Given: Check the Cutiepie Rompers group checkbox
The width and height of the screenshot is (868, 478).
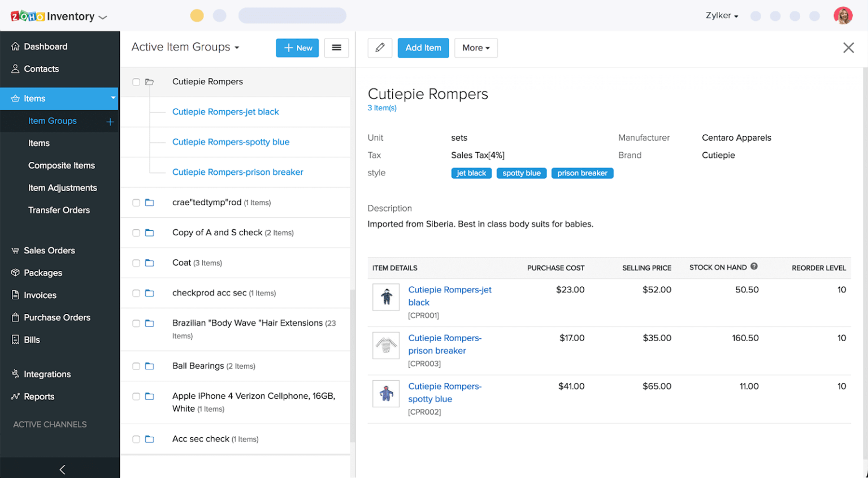Looking at the screenshot, I should point(136,81).
